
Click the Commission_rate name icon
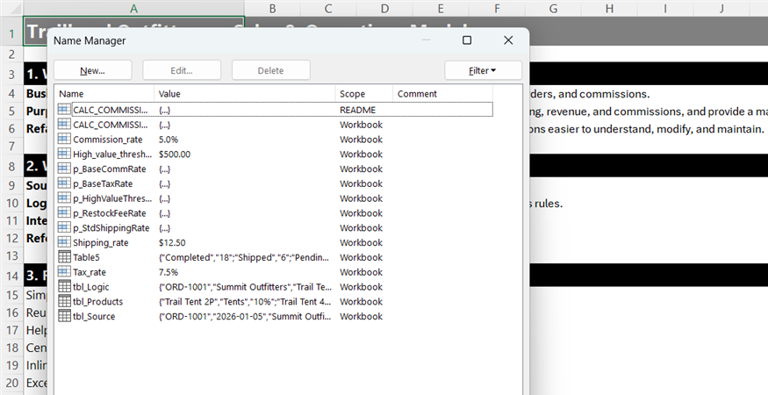[x=64, y=139]
